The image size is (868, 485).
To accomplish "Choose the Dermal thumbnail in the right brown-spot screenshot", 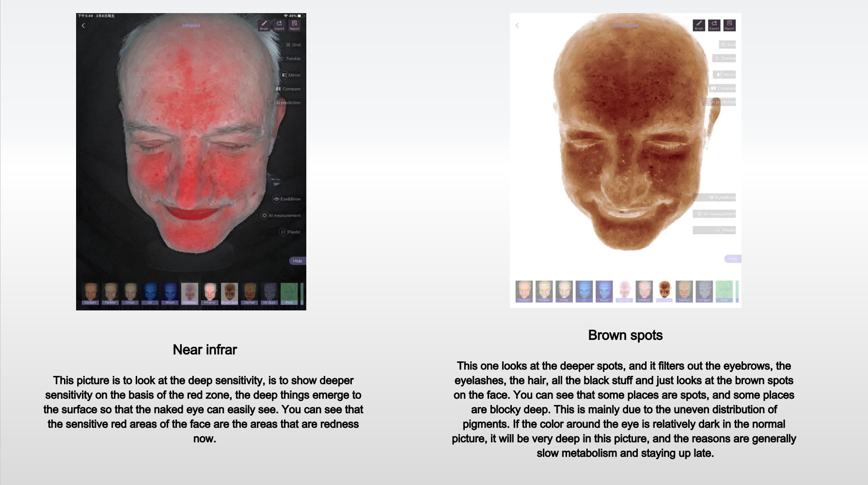I will pyautogui.click(x=684, y=291).
